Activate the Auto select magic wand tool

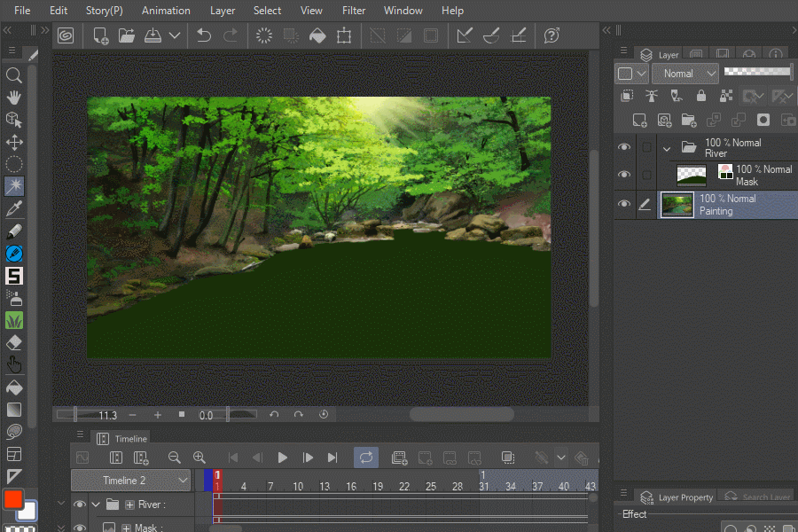(x=14, y=186)
